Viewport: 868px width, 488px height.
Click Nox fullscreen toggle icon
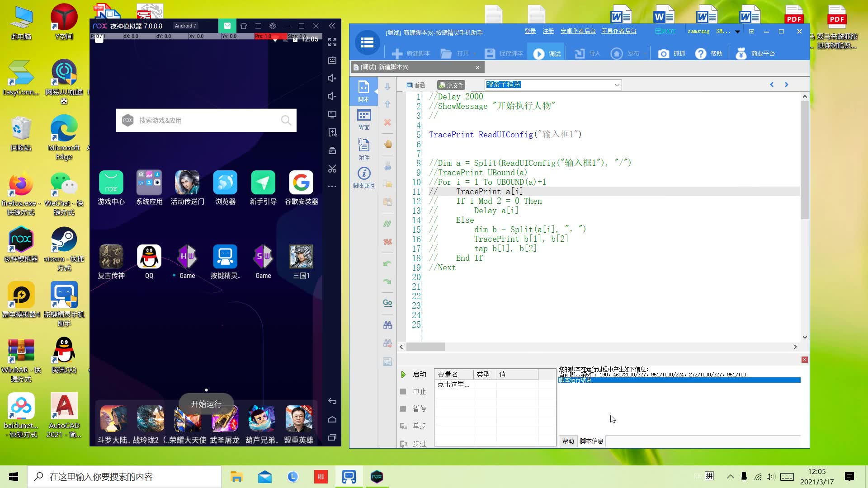(332, 42)
